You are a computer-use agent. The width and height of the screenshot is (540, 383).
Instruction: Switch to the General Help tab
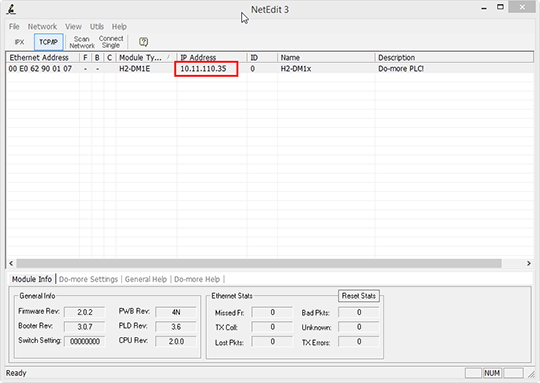click(146, 279)
